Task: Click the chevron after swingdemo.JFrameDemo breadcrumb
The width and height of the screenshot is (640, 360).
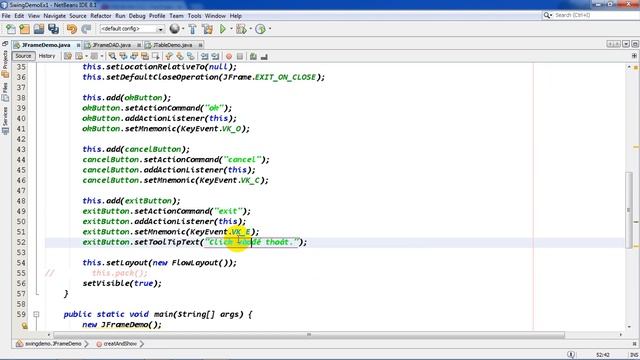Action: pos(86,344)
